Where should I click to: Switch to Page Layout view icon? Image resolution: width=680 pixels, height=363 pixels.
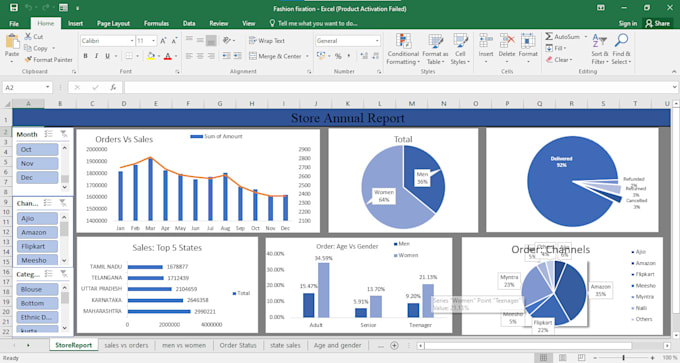tap(562, 358)
